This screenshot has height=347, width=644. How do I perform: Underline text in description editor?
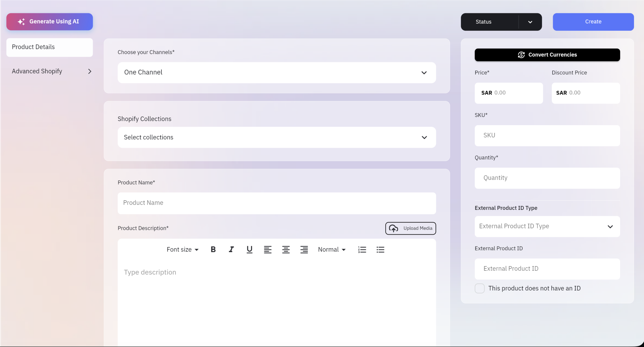pyautogui.click(x=249, y=250)
